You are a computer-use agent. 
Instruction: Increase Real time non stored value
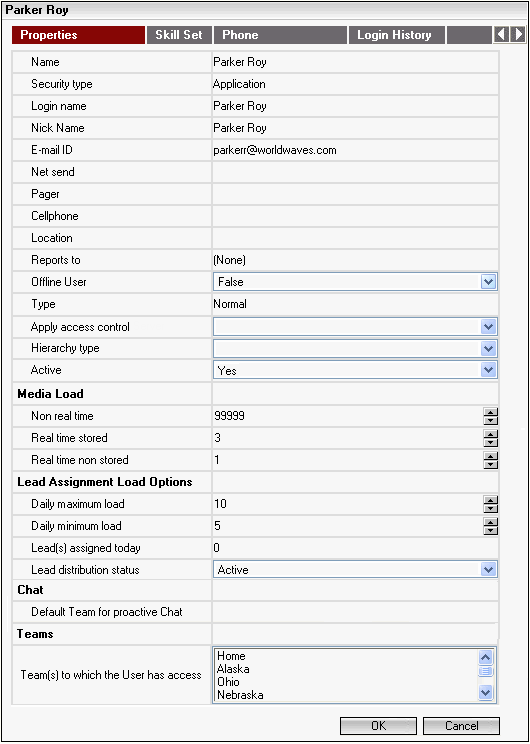tap(491, 456)
